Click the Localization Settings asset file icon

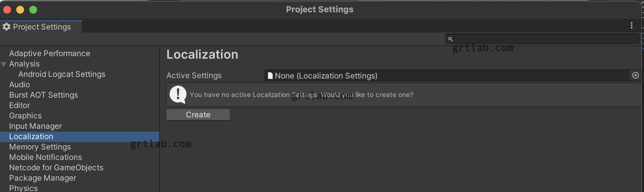pyautogui.click(x=270, y=76)
